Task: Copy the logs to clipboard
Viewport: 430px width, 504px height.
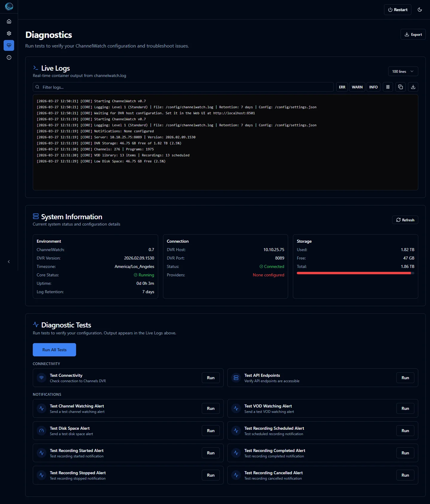Action: coord(401,87)
